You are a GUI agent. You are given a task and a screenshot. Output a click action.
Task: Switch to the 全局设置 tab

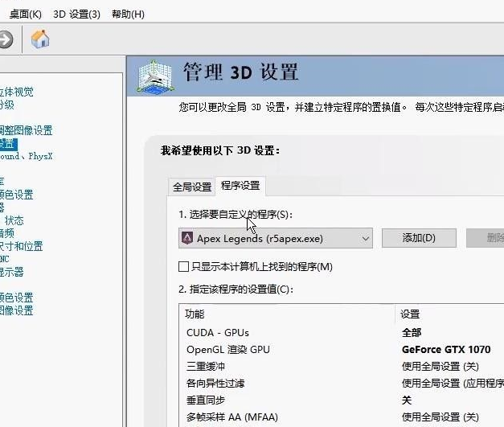click(x=192, y=187)
